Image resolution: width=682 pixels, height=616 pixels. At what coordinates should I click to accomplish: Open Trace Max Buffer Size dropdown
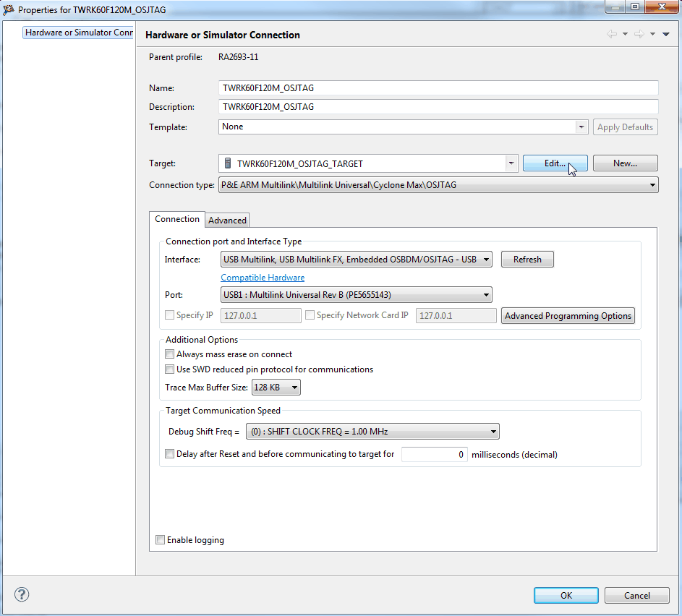(x=276, y=387)
